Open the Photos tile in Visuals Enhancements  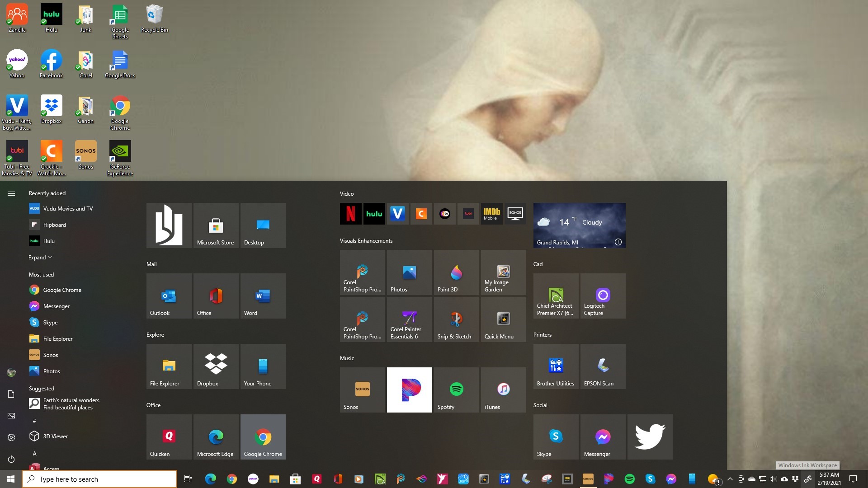tap(409, 272)
